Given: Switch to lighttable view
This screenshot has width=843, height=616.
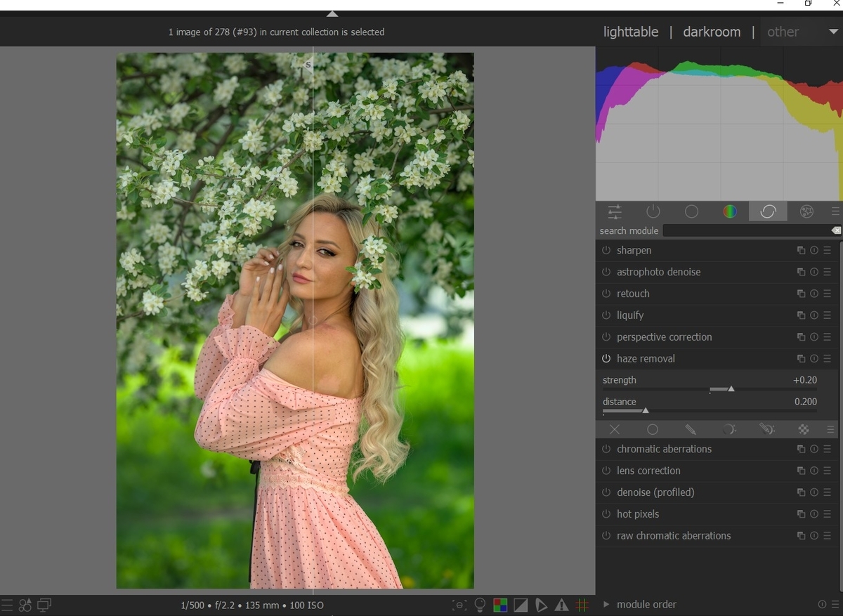Looking at the screenshot, I should point(631,32).
